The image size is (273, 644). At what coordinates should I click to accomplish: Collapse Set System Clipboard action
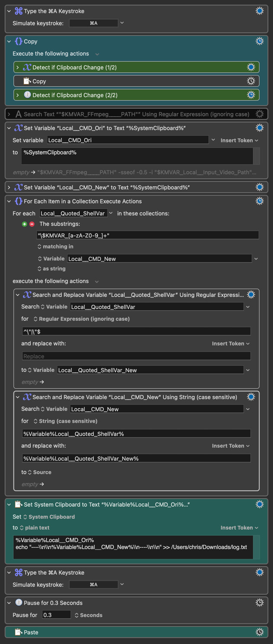click(9, 504)
